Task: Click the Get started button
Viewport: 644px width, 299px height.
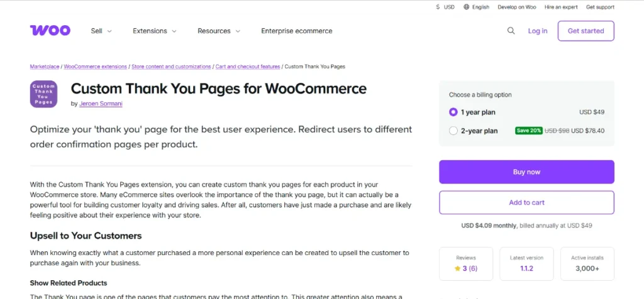Action: tap(586, 31)
